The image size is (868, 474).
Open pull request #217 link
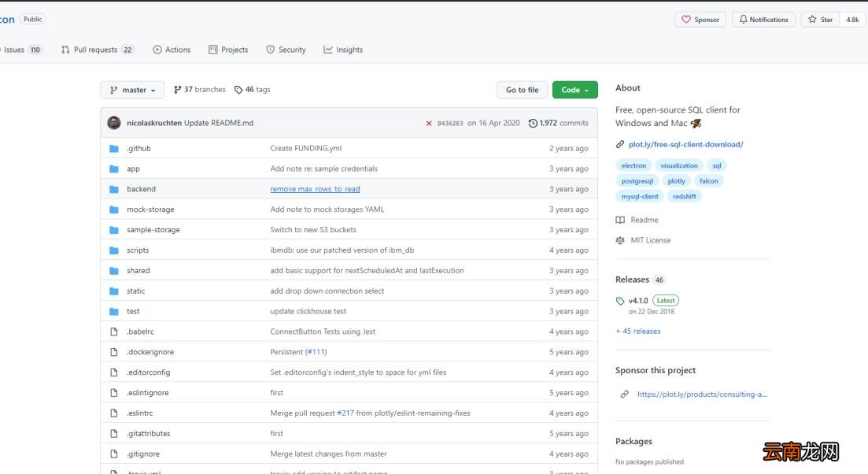(345, 413)
